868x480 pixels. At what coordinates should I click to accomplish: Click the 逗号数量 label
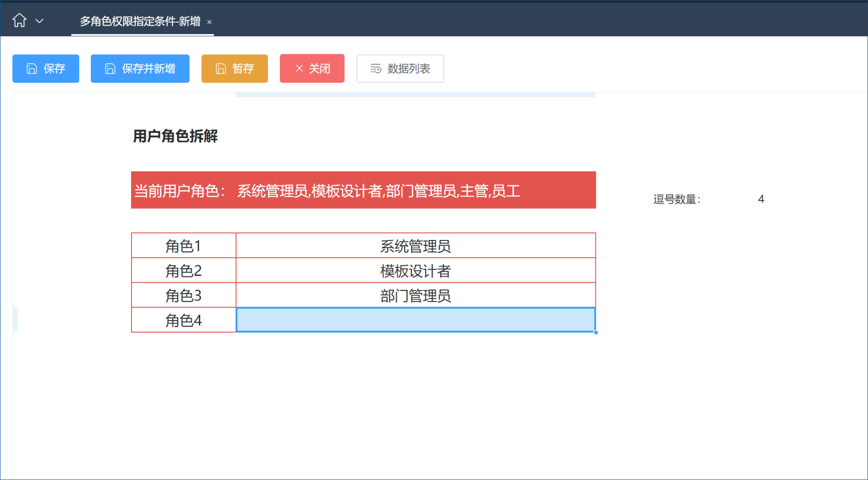click(677, 199)
